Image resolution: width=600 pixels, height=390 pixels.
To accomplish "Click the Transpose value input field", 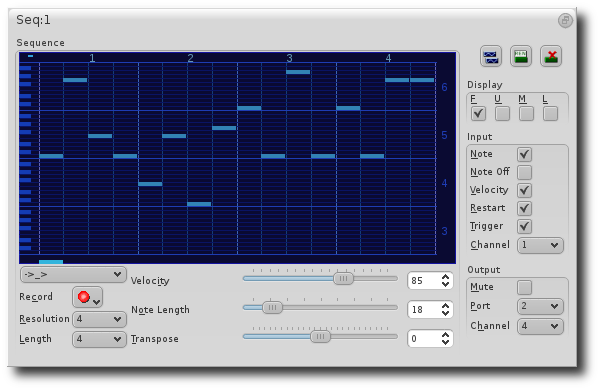I will click(424, 339).
